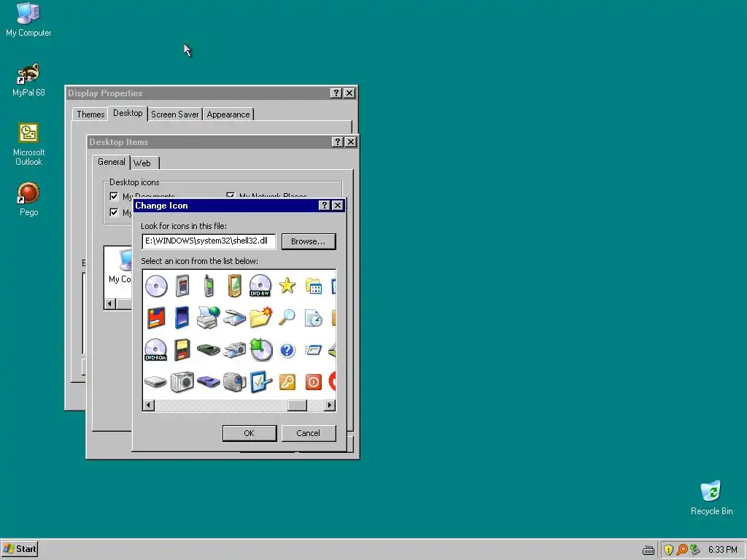Pick the yellow star icon
Viewport: 747px width, 560px height.
point(287,286)
